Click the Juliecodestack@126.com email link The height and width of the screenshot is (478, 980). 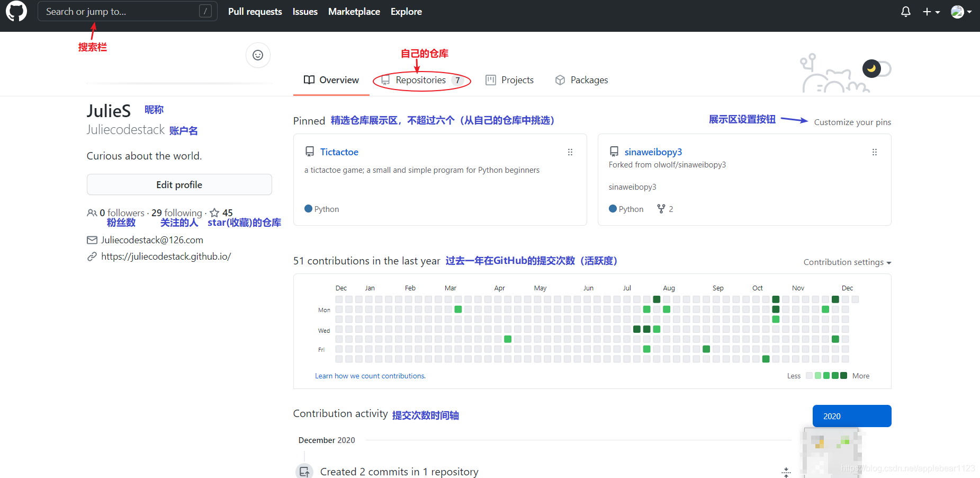coord(152,240)
